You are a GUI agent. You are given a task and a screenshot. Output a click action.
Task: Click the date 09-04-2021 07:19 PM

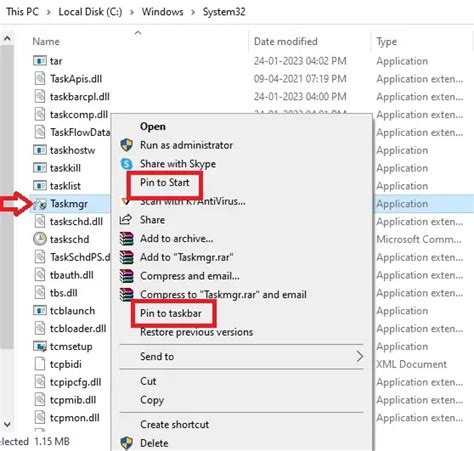300,79
